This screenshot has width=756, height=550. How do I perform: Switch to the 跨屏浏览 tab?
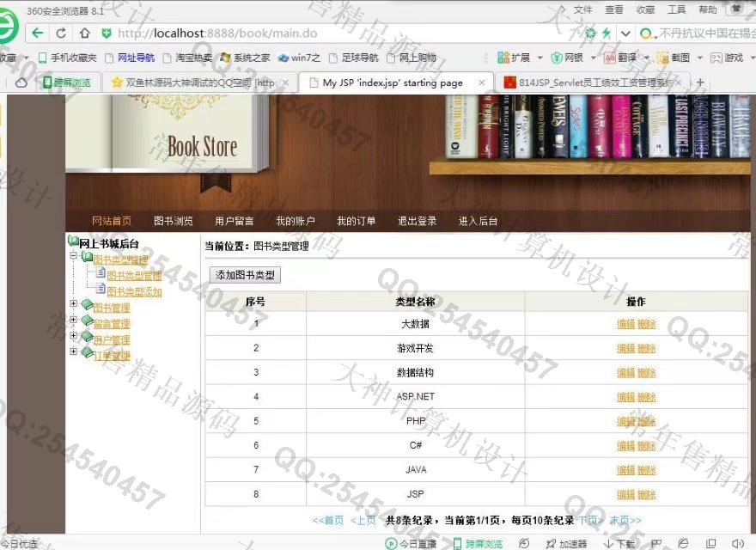(68, 82)
